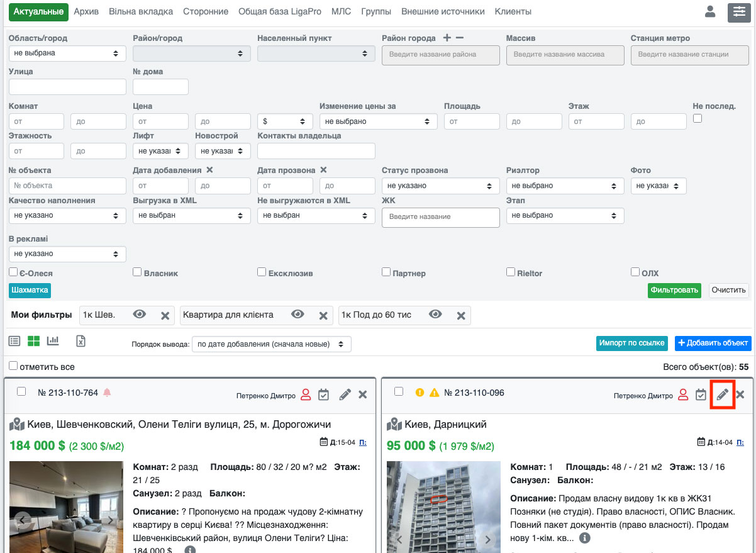The width and height of the screenshot is (756, 553).
Task: Open the 'Статус прозвона' dropdown
Action: coord(440,186)
